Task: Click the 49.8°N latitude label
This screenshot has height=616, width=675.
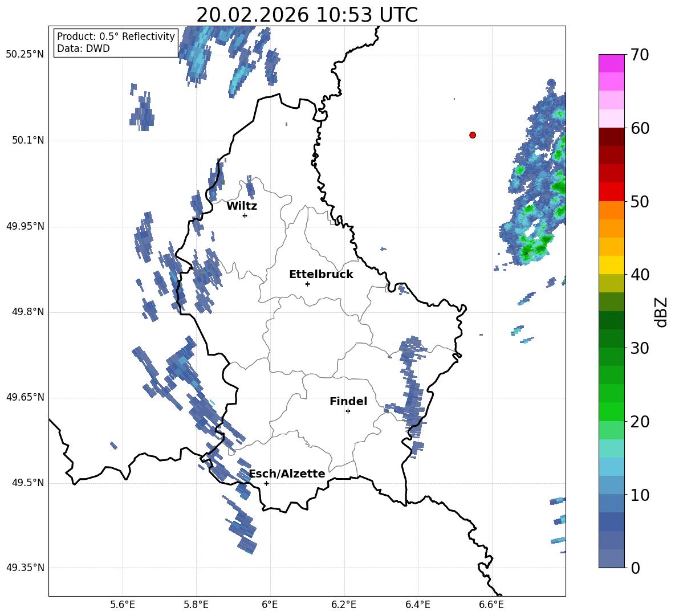Action: tap(28, 312)
